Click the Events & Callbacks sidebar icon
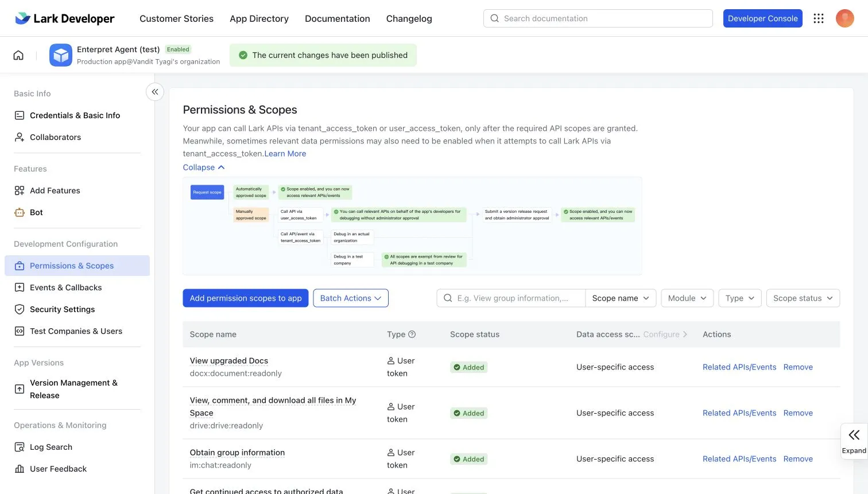Image resolution: width=868 pixels, height=494 pixels. pos(20,287)
